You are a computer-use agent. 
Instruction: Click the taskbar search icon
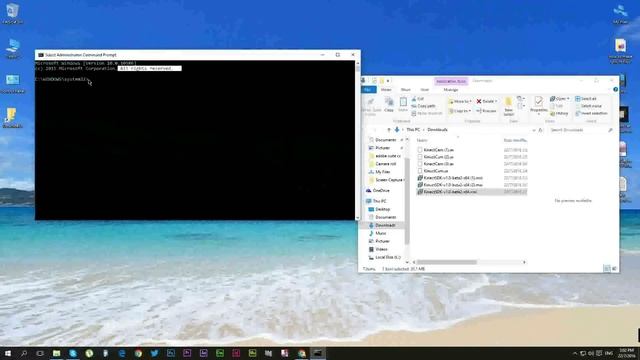(24, 353)
